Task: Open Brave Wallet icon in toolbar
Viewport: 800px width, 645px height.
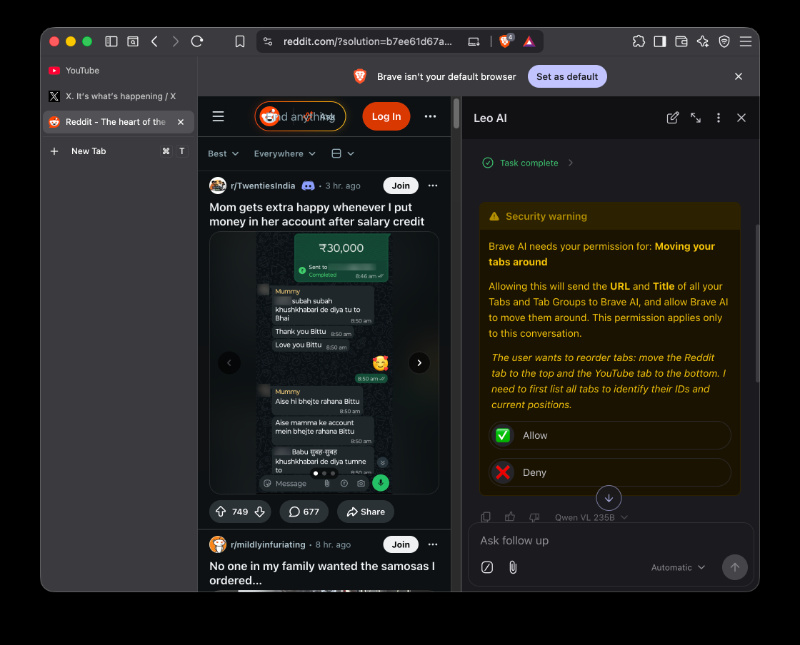Action: point(681,41)
